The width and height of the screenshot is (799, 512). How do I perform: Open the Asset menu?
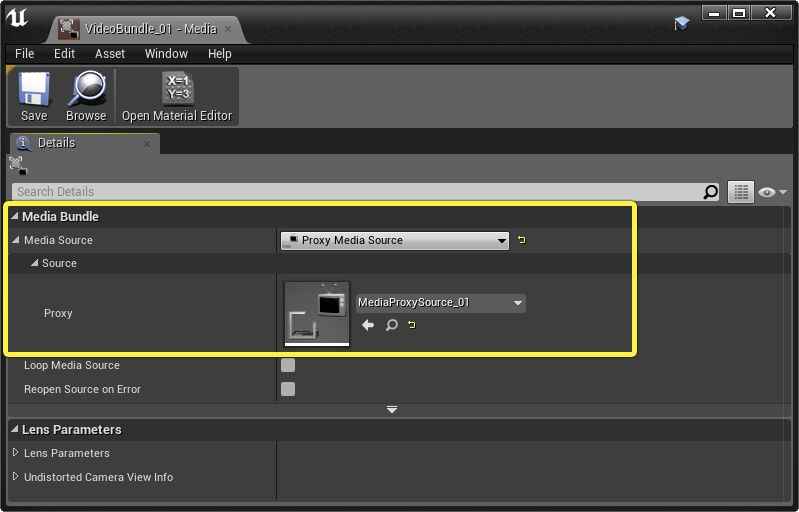pyautogui.click(x=110, y=53)
